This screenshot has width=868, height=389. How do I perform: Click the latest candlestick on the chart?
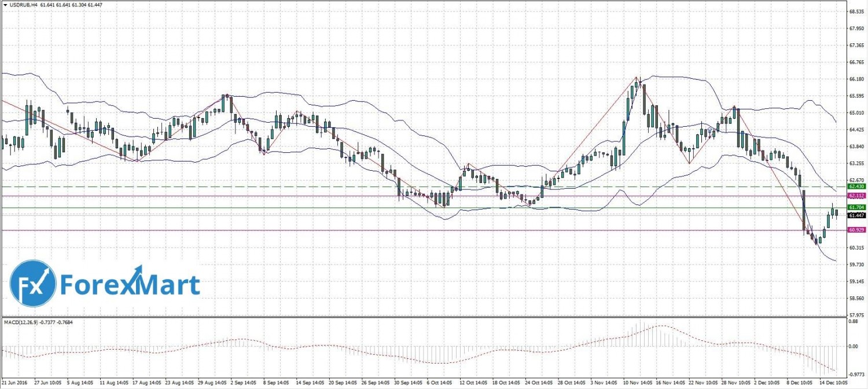836,213
